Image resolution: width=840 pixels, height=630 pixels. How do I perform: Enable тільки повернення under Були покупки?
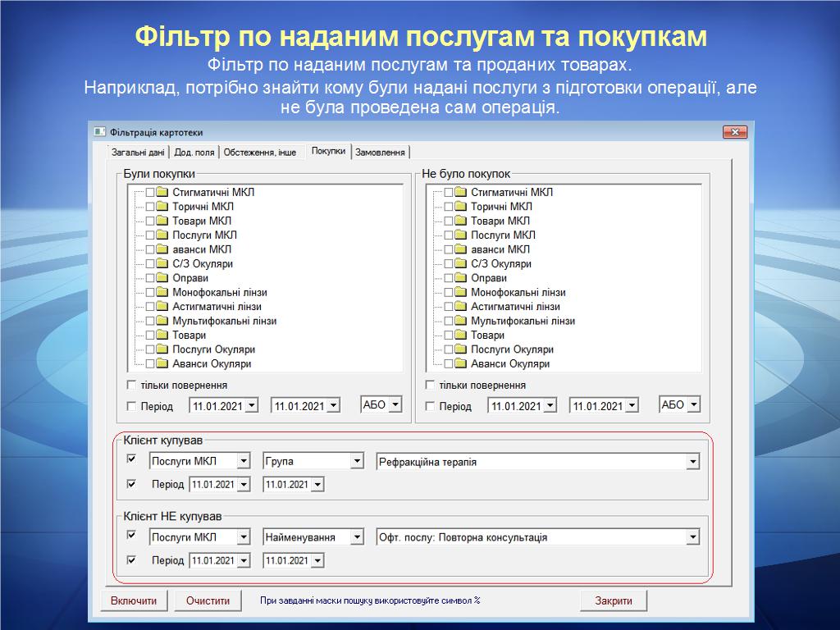click(131, 385)
